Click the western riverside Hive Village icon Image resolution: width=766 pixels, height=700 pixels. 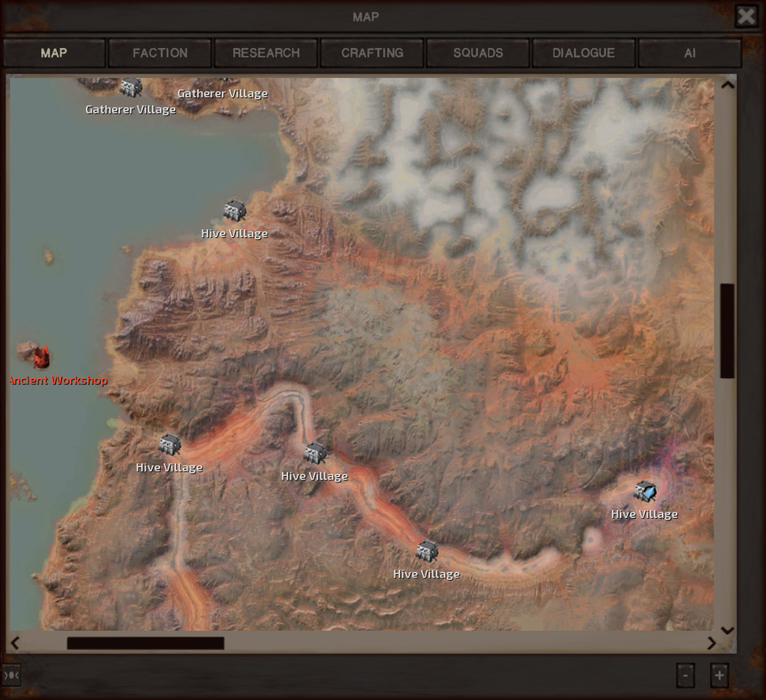pyautogui.click(x=170, y=444)
